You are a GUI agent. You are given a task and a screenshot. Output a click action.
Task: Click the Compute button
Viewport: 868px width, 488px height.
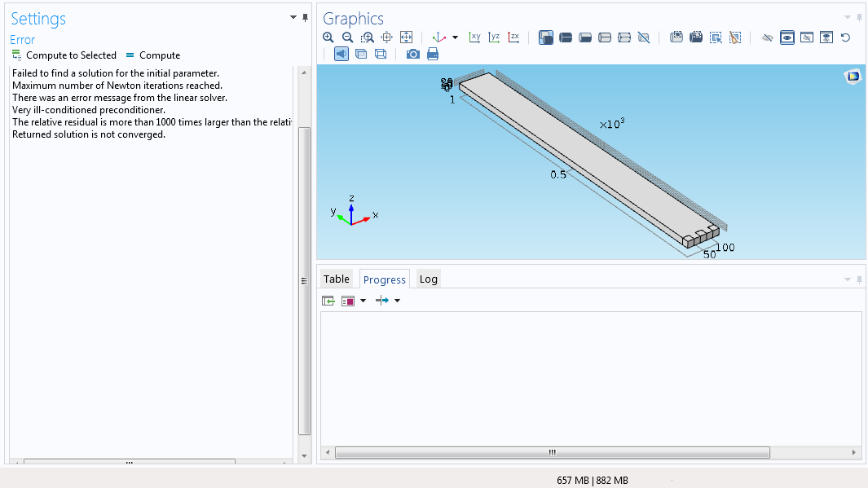pyautogui.click(x=152, y=55)
